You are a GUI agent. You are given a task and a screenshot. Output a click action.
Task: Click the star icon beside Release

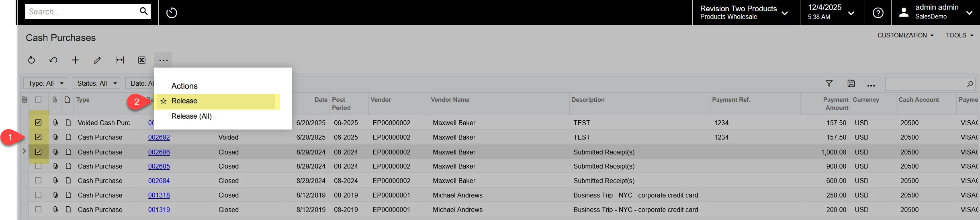164,101
